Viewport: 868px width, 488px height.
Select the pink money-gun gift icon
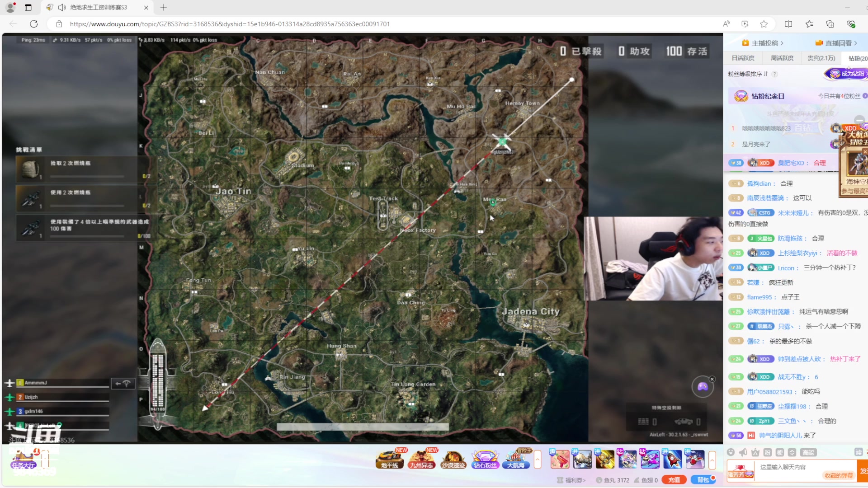click(x=560, y=459)
